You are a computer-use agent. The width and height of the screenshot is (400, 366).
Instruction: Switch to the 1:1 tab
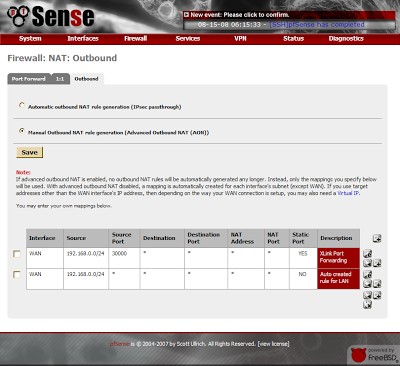click(x=60, y=79)
